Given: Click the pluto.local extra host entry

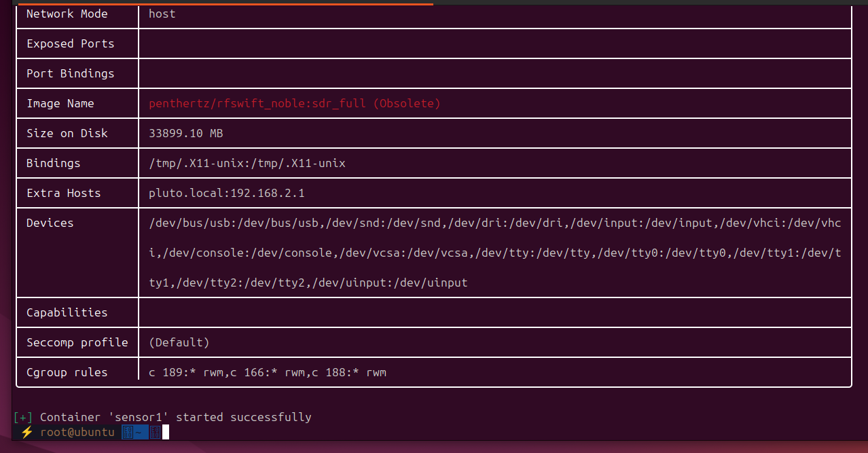Looking at the screenshot, I should pyautogui.click(x=226, y=193).
